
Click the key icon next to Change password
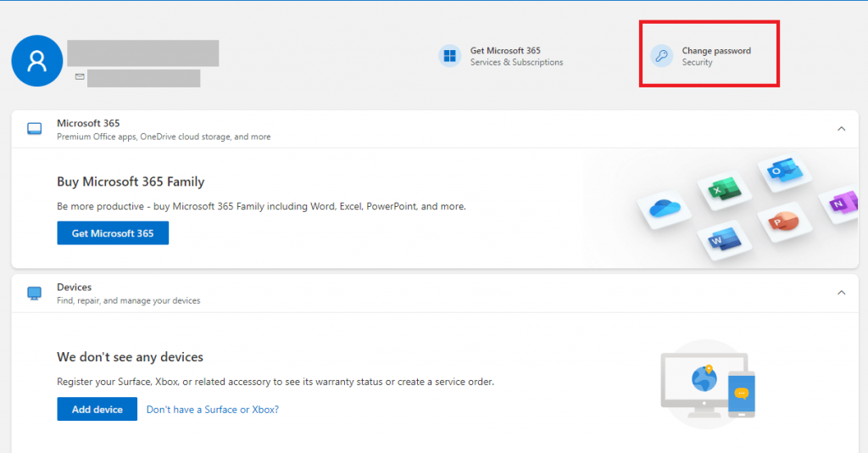click(x=661, y=56)
